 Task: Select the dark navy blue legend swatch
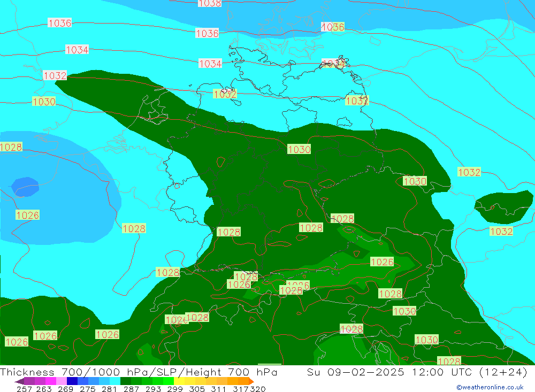click(72, 381)
